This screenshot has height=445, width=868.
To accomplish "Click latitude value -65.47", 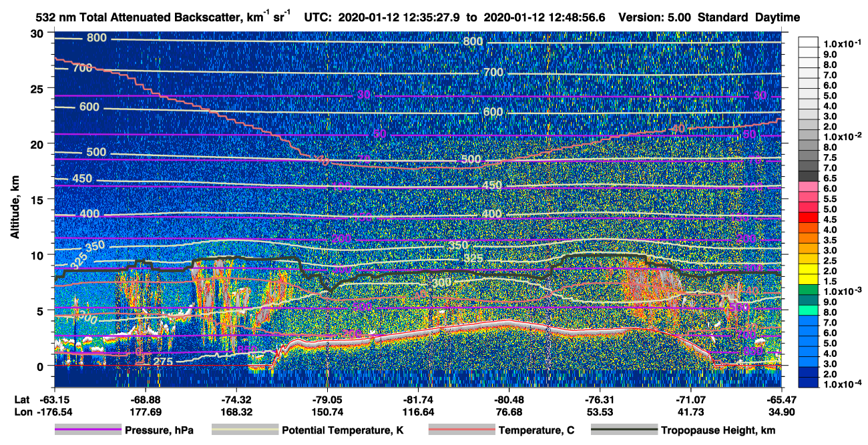I will (x=781, y=400).
